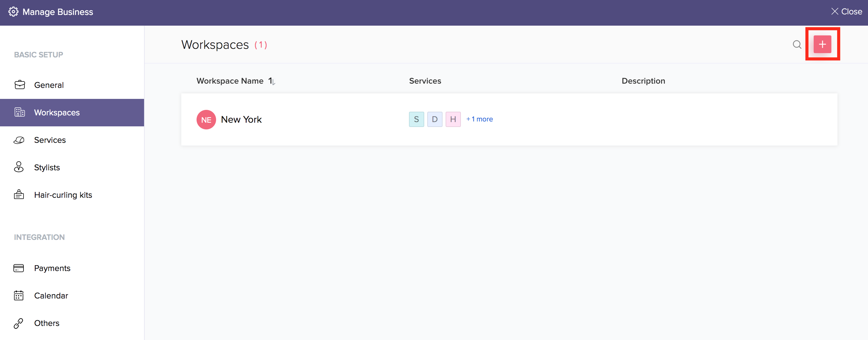Image resolution: width=868 pixels, height=340 pixels.
Task: Sort by Workspace Name column arrow
Action: point(272,81)
